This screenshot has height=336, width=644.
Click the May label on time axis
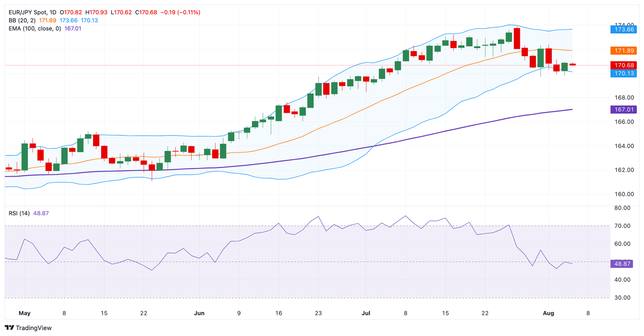coord(25,313)
